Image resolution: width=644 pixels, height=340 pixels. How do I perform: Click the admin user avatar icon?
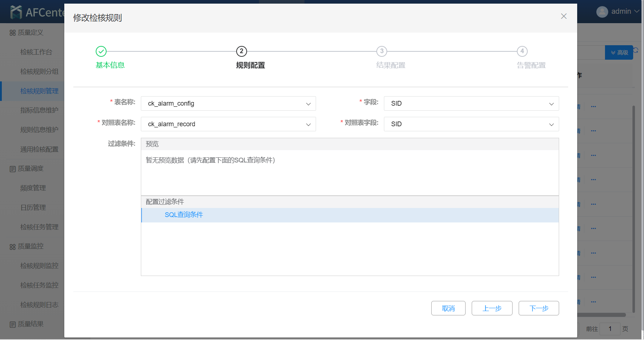(x=602, y=12)
